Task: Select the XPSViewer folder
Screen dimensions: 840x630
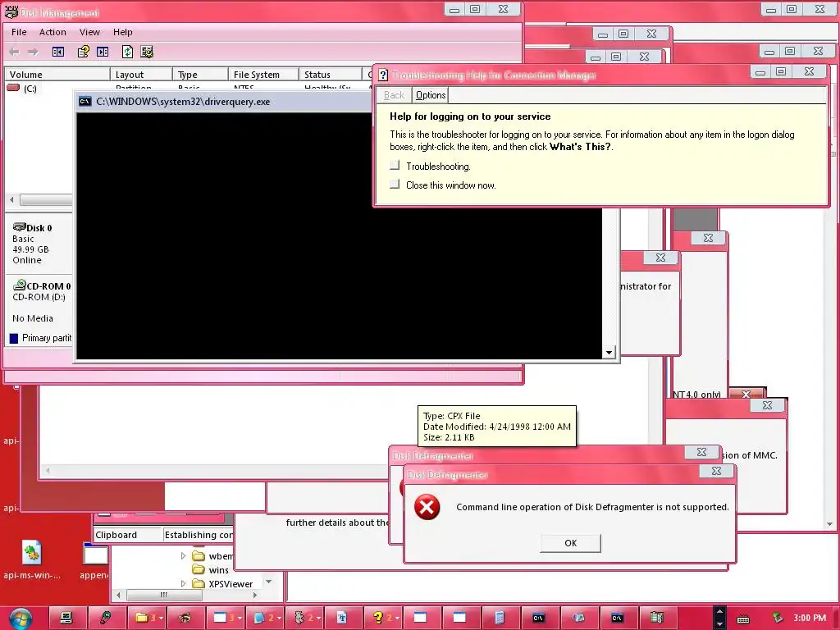Action: (x=222, y=584)
